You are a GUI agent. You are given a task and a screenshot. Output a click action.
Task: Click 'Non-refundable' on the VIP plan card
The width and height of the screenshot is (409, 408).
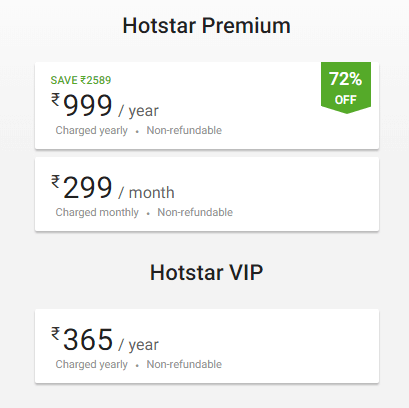pyautogui.click(x=184, y=364)
